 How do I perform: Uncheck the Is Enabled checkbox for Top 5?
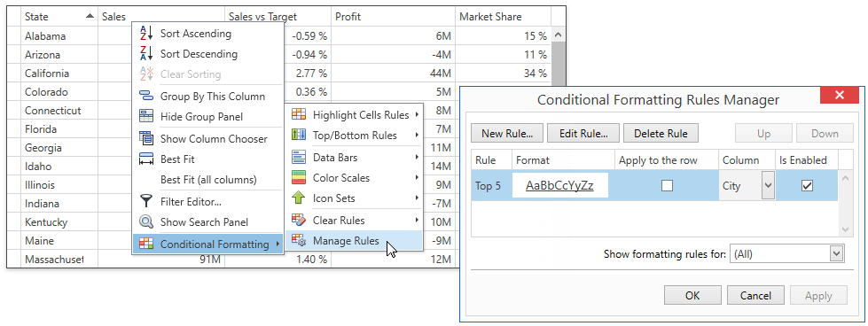coord(807,186)
